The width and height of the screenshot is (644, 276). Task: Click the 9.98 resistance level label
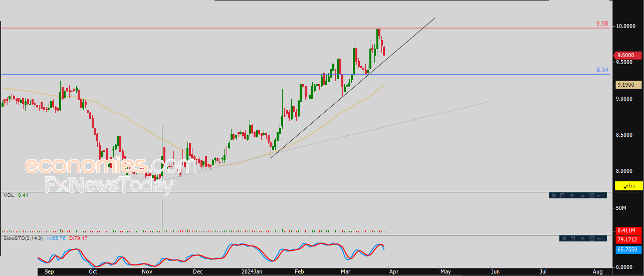pyautogui.click(x=601, y=24)
